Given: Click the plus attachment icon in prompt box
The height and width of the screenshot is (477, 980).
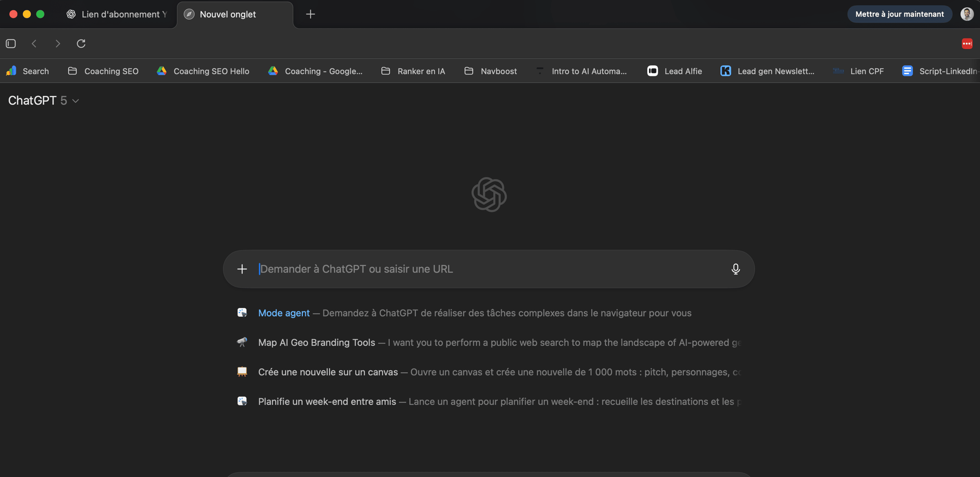Looking at the screenshot, I should [242, 269].
